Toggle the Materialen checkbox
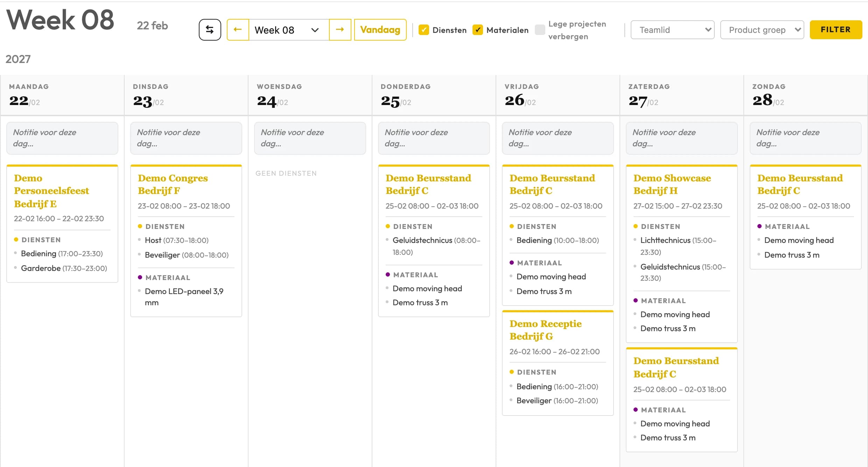 click(x=478, y=30)
